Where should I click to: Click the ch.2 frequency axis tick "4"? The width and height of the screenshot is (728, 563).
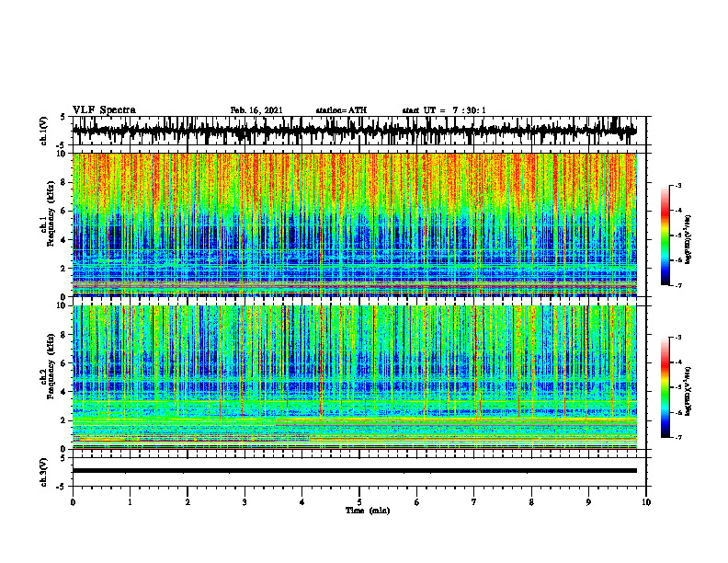click(x=64, y=392)
